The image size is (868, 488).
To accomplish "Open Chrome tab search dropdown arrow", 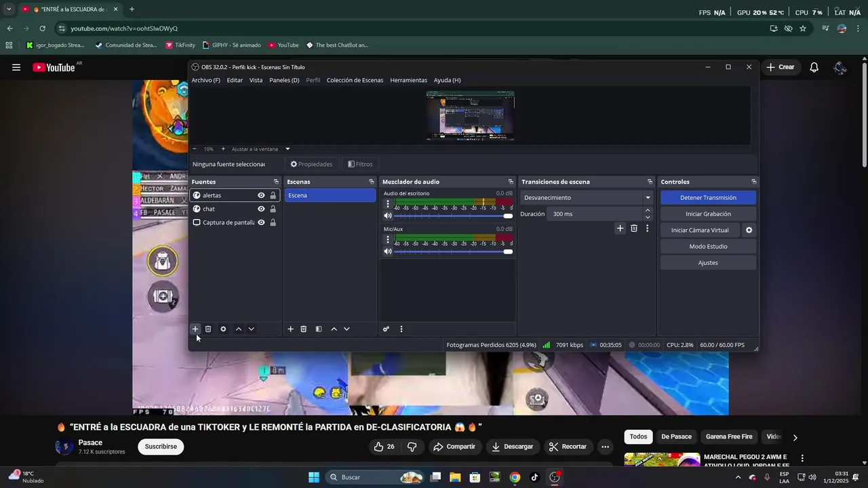I will coord(9,9).
